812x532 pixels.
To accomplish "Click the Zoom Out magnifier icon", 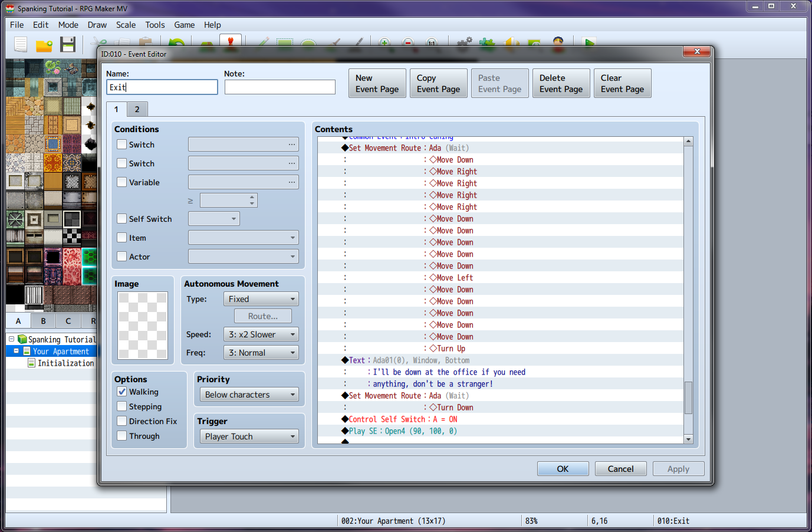I will 408,42.
